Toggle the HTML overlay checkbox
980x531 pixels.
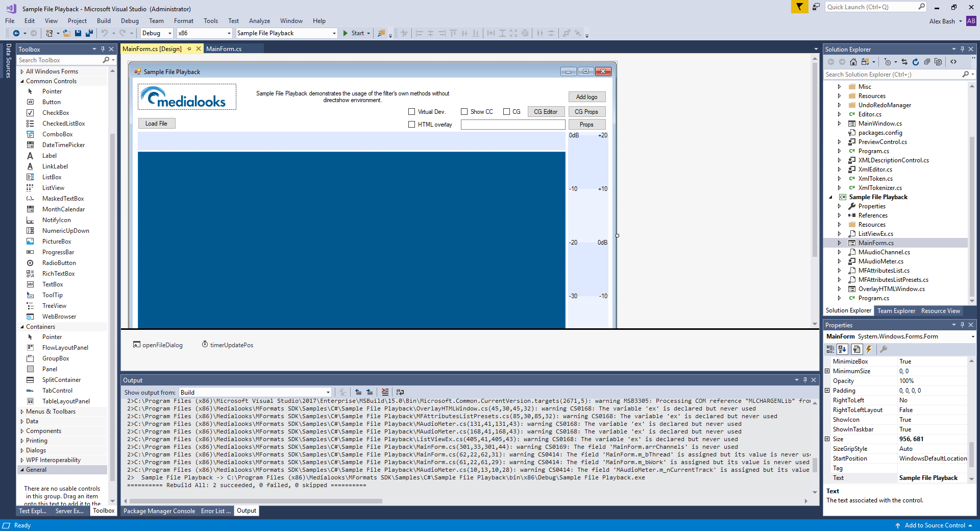point(412,125)
